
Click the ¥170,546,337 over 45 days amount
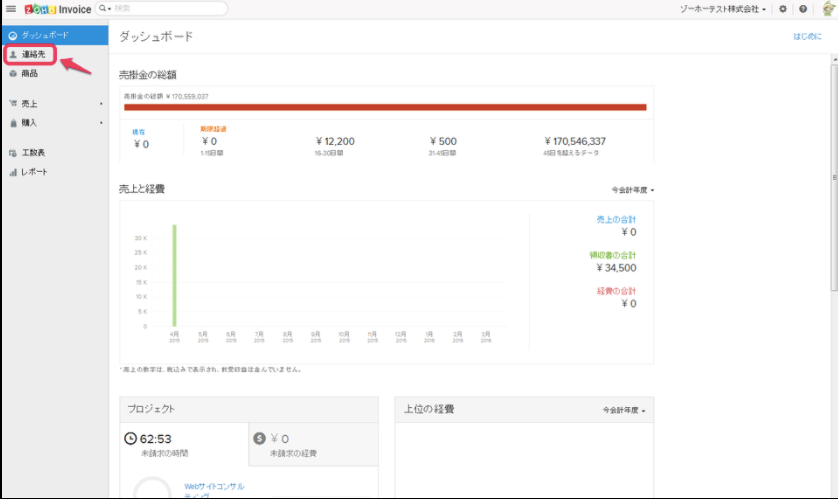point(575,142)
